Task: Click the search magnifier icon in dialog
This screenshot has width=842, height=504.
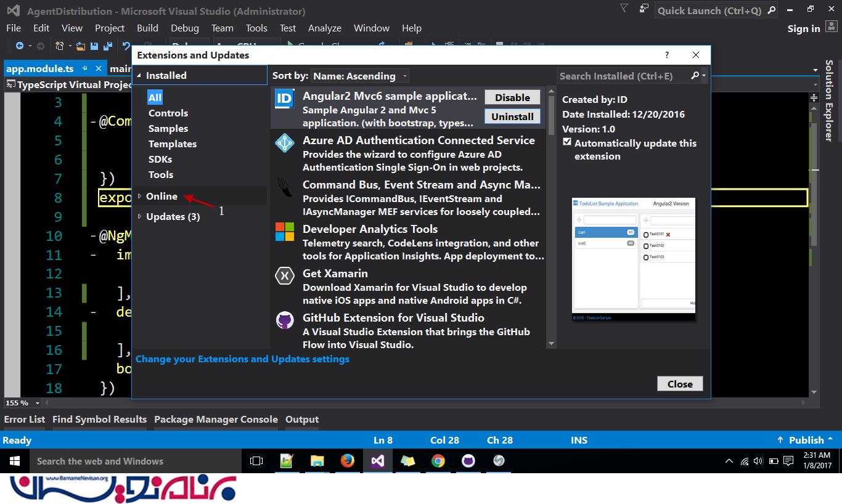Action: pyautogui.click(x=695, y=75)
